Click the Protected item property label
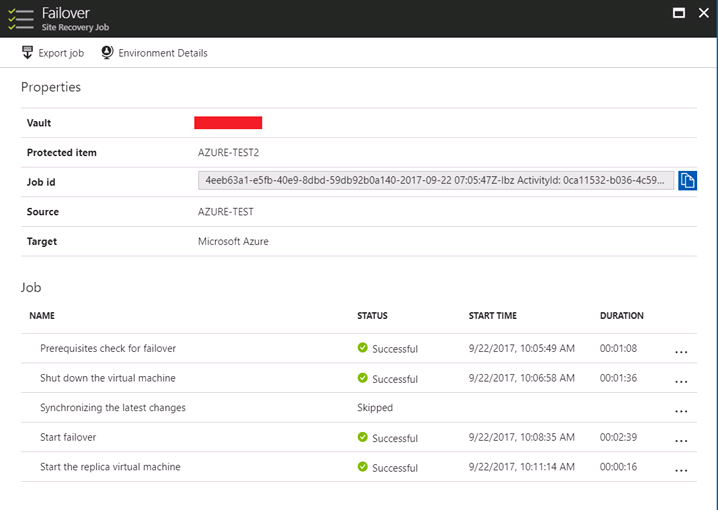Image resolution: width=718 pixels, height=510 pixels. (x=61, y=152)
